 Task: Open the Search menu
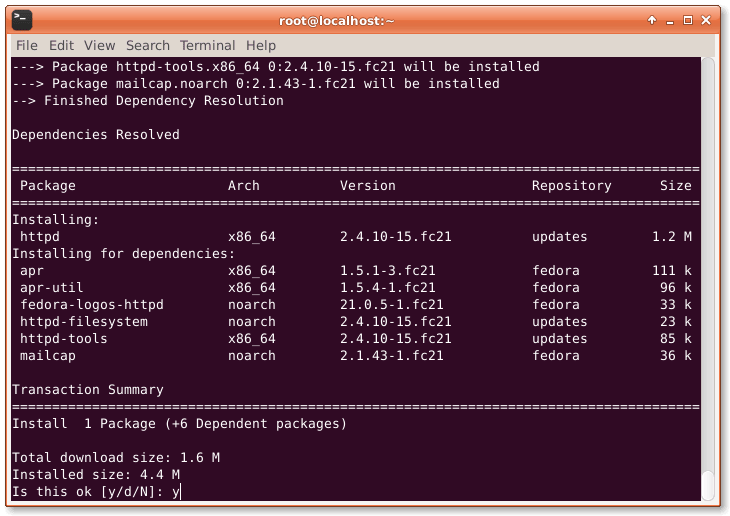pos(148,45)
